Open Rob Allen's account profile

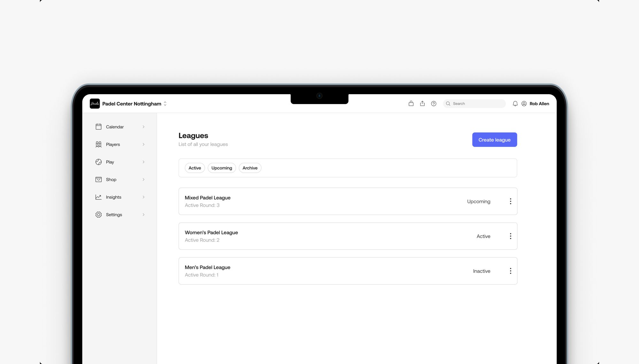pyautogui.click(x=524, y=103)
